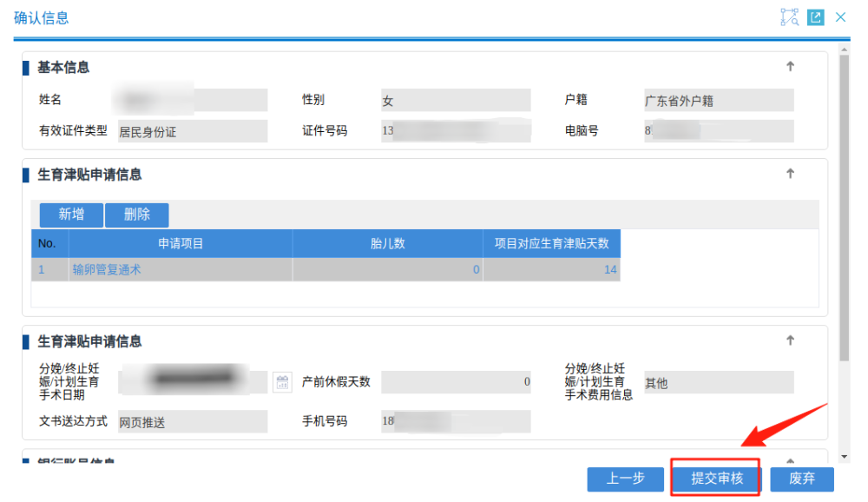
Task: Click the flow diagram icon in title bar
Action: [789, 17]
